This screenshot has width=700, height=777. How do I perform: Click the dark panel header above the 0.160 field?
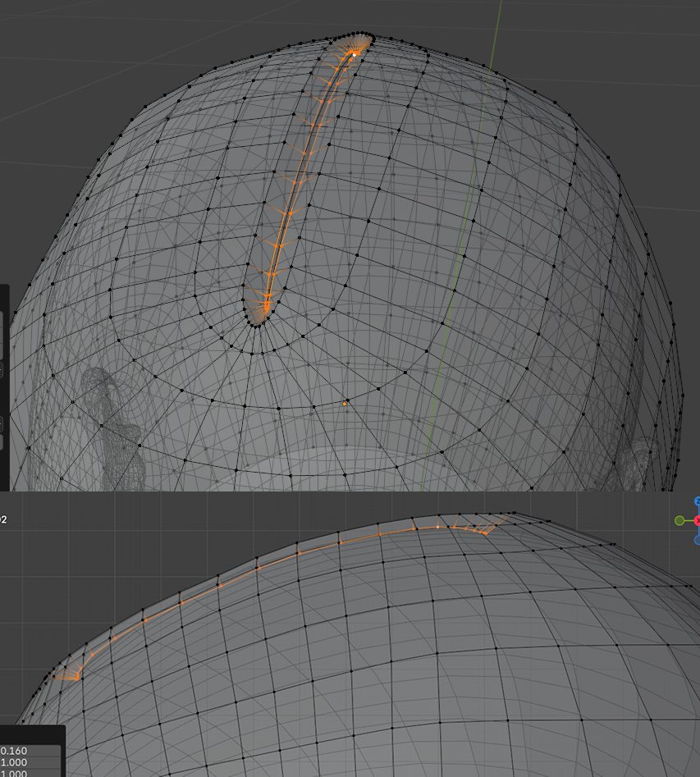(x=31, y=734)
